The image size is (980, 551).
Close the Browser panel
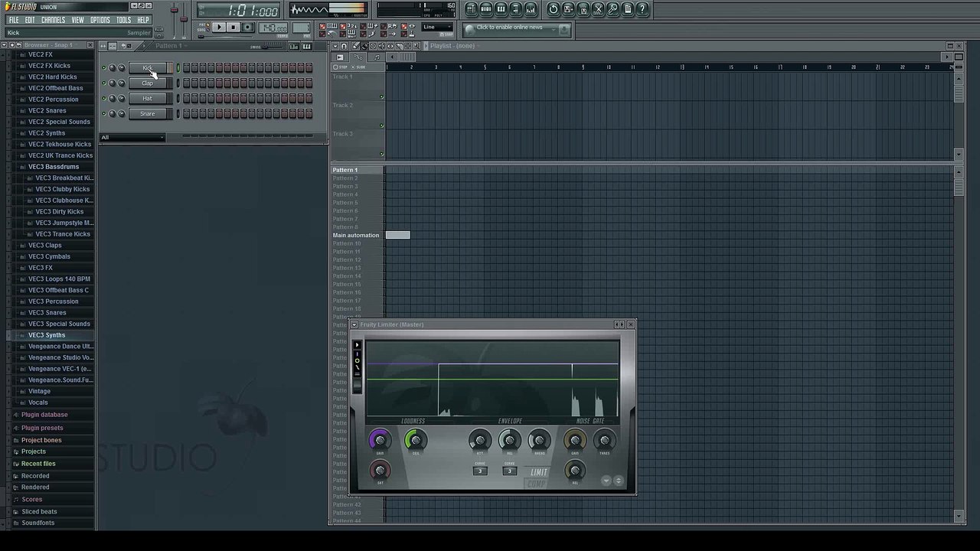click(90, 45)
